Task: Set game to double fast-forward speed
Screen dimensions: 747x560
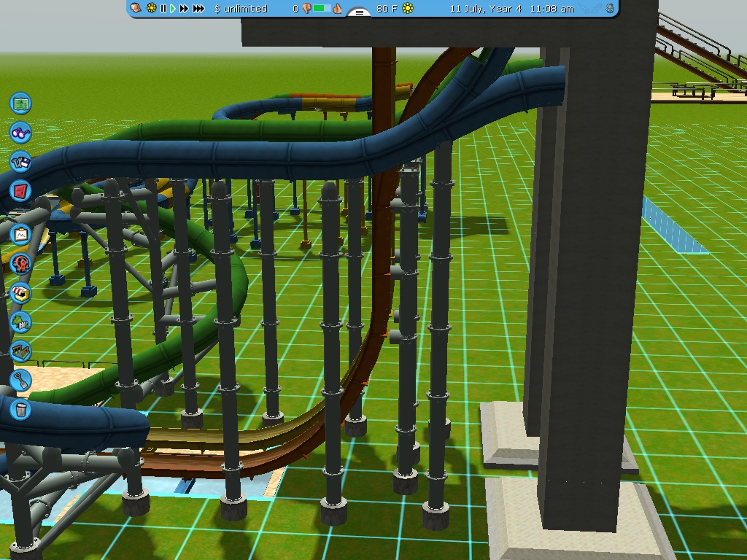Action: (x=185, y=9)
